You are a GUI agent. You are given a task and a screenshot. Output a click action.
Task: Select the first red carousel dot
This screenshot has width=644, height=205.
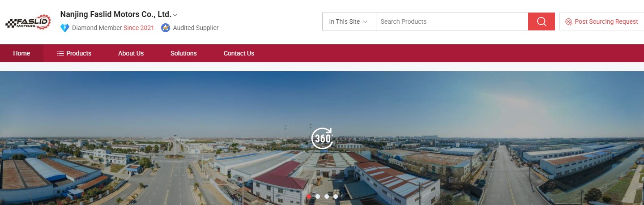point(309,196)
